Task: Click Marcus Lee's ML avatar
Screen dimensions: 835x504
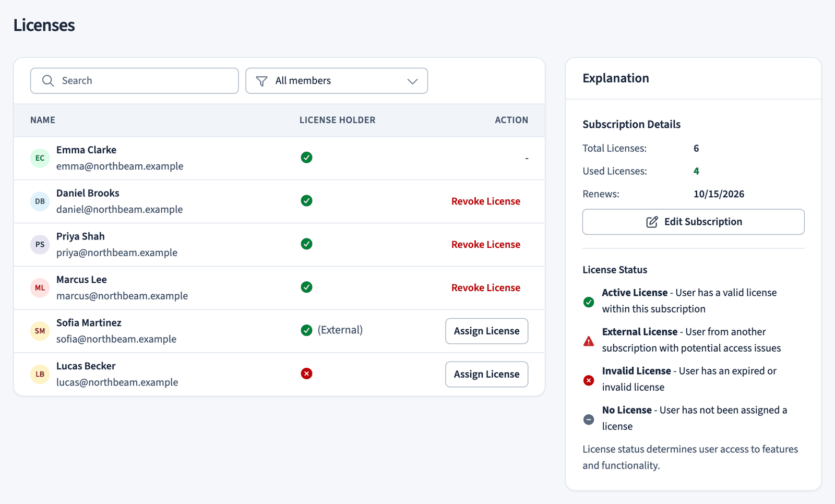Action: point(40,288)
